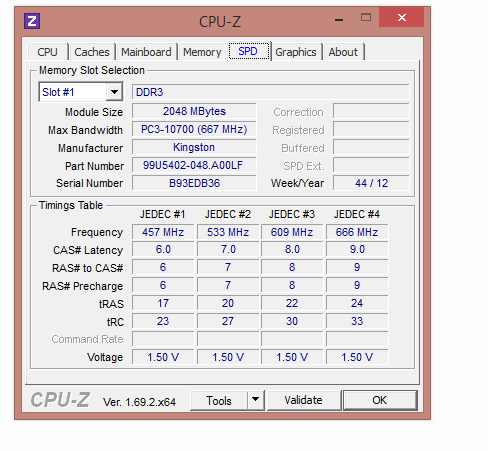The height and width of the screenshot is (451, 488).
Task: Expand the Slot #1 dropdown arrow
Action: click(x=114, y=92)
